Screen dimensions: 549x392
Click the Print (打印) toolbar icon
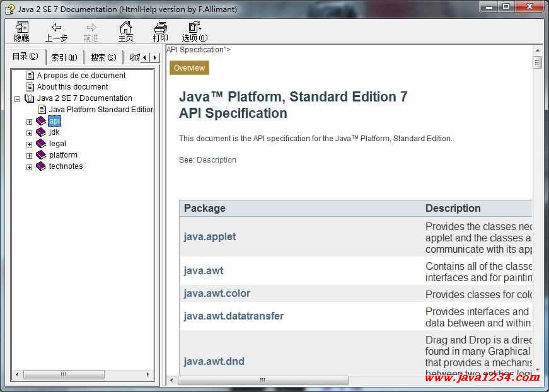pos(161,28)
